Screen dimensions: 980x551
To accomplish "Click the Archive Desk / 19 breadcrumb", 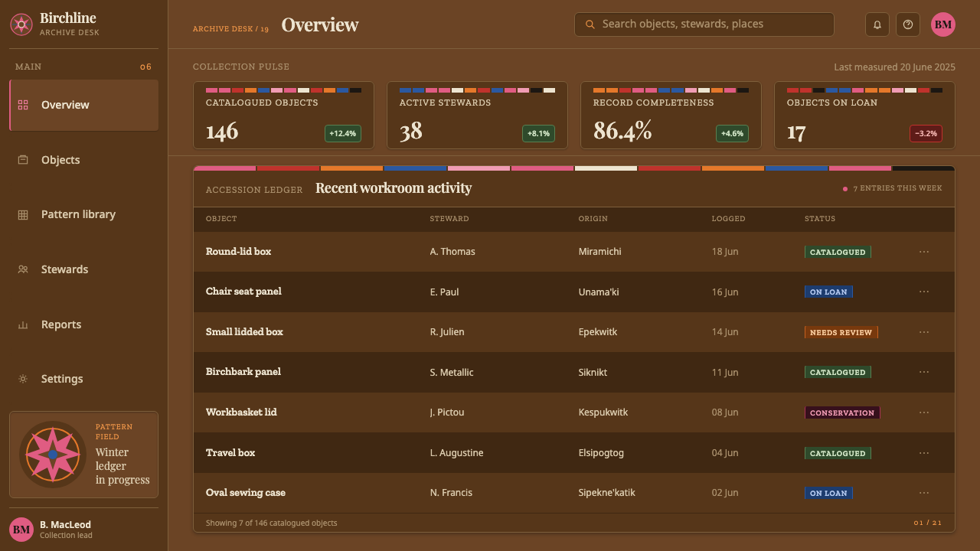I will 230,29.
